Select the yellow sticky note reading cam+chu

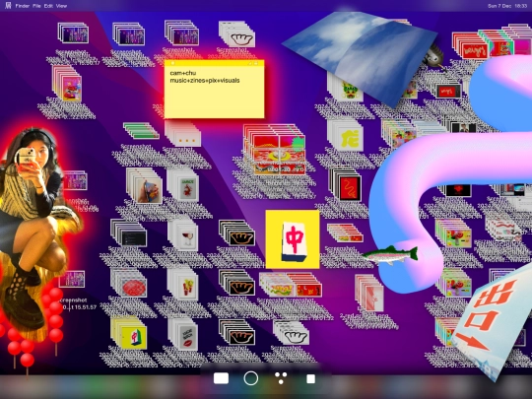click(214, 90)
